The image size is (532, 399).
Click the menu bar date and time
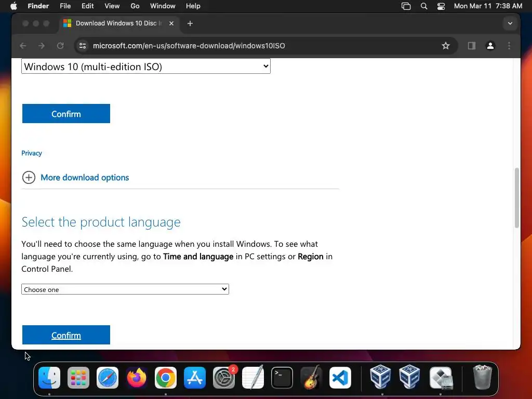(x=488, y=6)
